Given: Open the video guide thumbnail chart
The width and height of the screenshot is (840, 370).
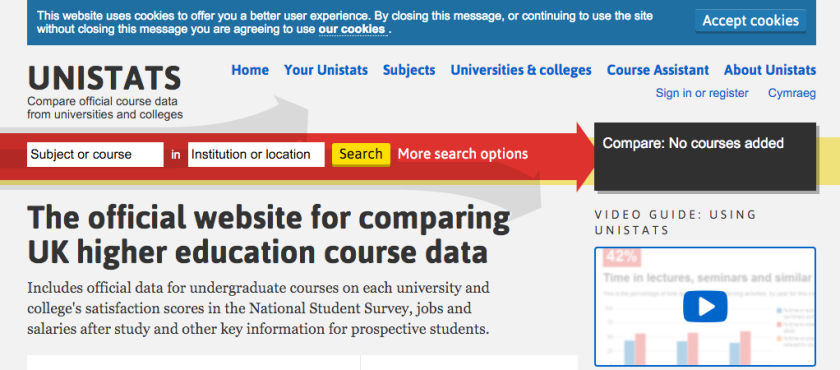Looking at the screenshot, I should click(705, 307).
